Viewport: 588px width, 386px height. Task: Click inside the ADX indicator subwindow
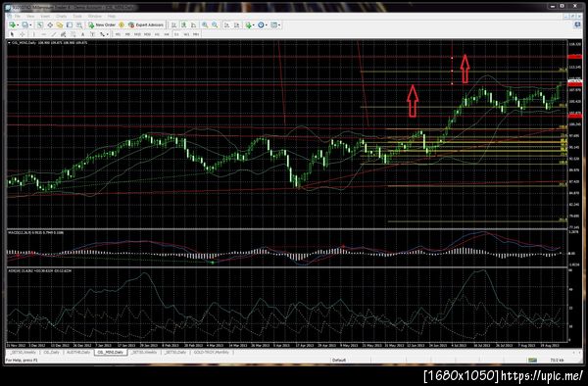(286, 305)
